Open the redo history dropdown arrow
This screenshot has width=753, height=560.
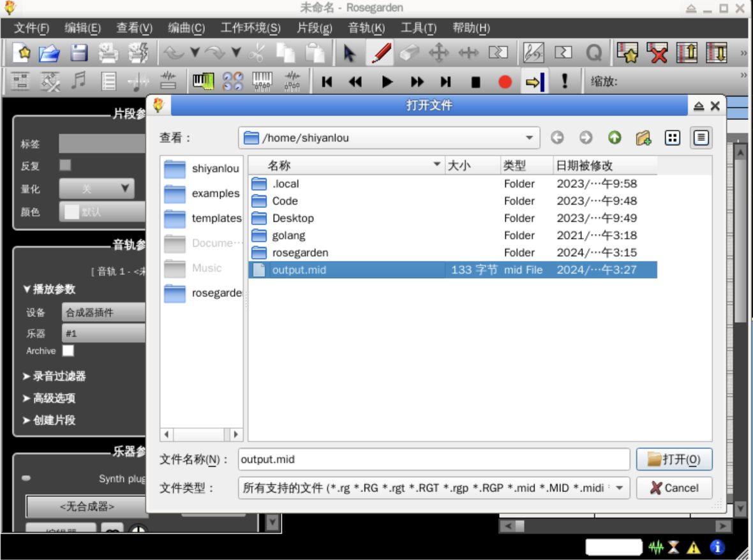[x=236, y=52]
